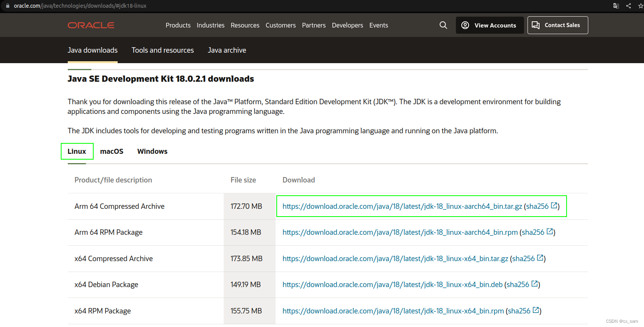644x327 pixels.
Task: Open the Resources menu
Action: [x=245, y=25]
